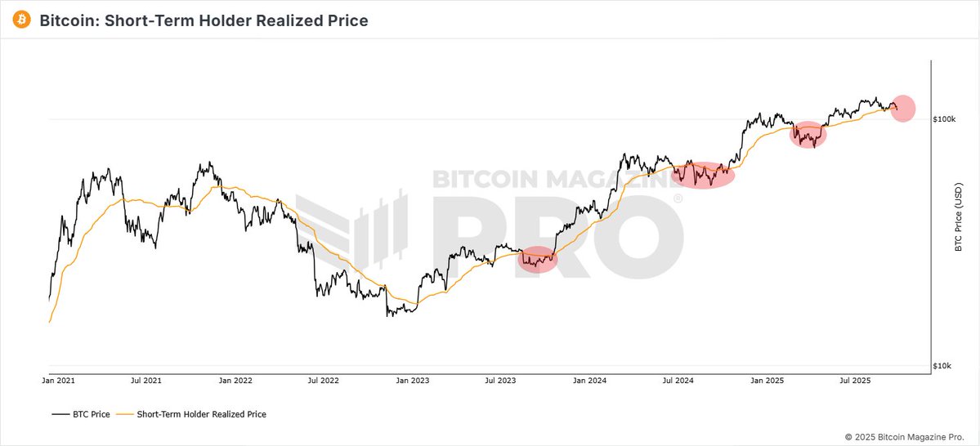Click the rightmost red highlight circle
The image size is (980, 446).
[902, 108]
